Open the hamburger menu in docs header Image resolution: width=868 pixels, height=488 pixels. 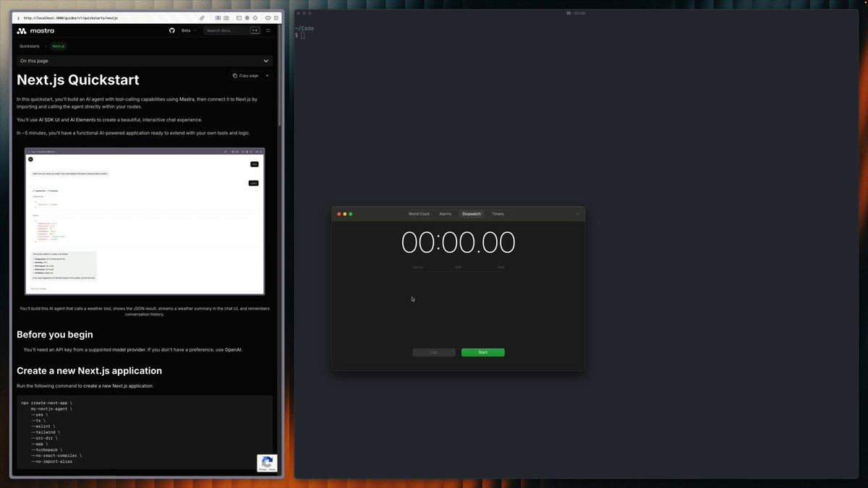tap(268, 30)
